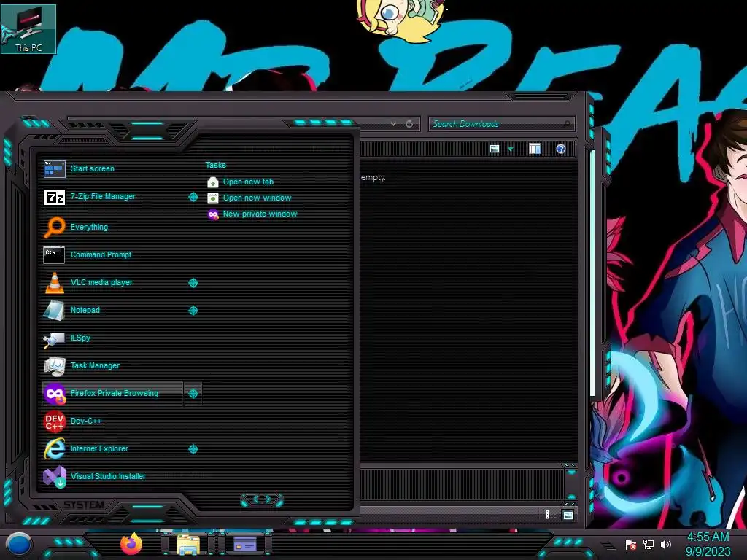The height and width of the screenshot is (560, 747).
Task: Launch Command Prompt
Action: [113, 254]
